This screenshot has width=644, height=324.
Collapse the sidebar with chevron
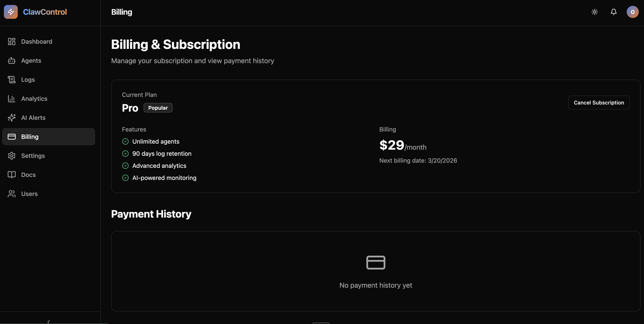[x=49, y=321]
